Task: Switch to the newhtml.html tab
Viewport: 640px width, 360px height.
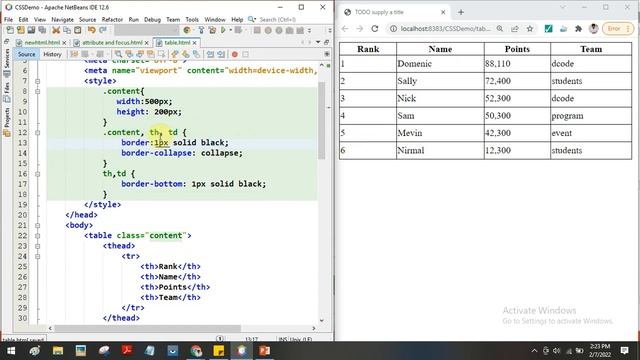Action: pyautogui.click(x=42, y=42)
